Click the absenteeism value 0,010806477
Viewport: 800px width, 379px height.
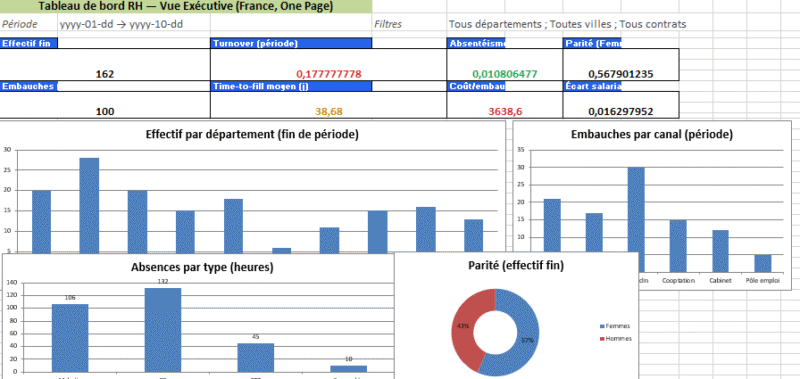tap(504, 74)
